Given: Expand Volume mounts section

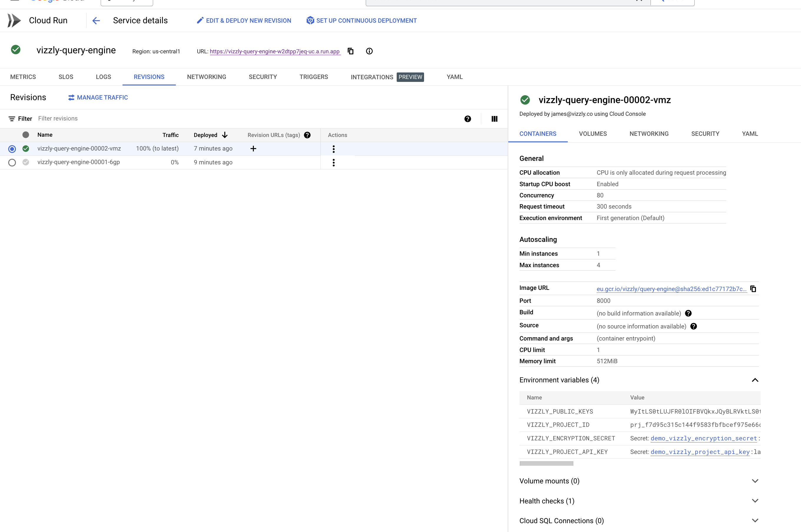Looking at the screenshot, I should pos(755,481).
